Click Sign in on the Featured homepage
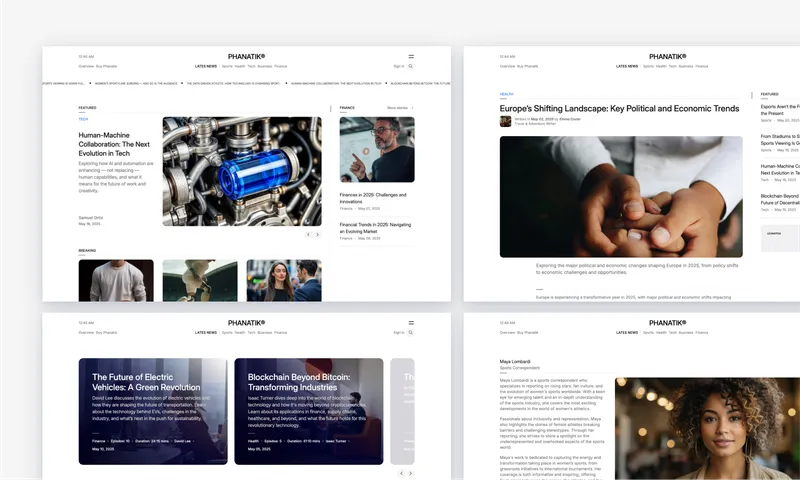Screen dimensions: 800x480 [x=398, y=66]
